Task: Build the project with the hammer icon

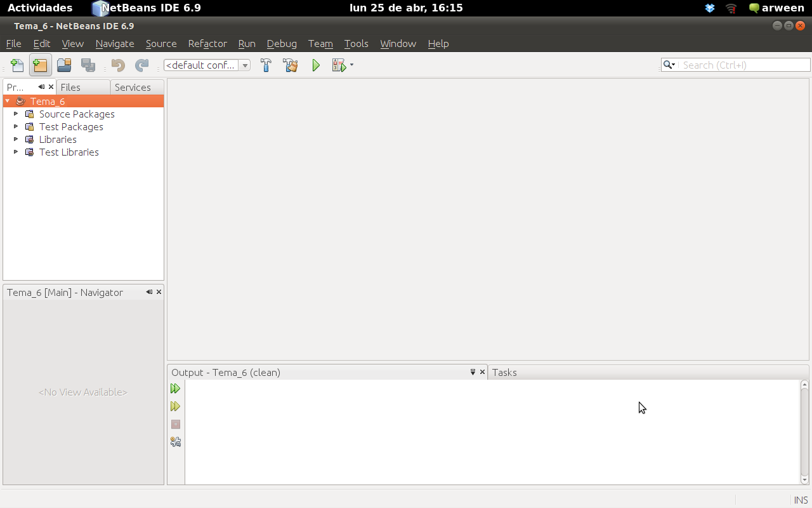Action: pos(266,65)
